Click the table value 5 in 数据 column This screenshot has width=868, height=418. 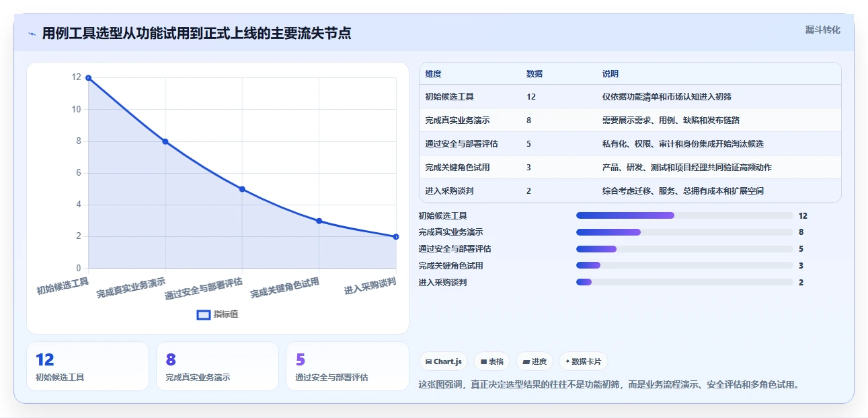pyautogui.click(x=529, y=144)
